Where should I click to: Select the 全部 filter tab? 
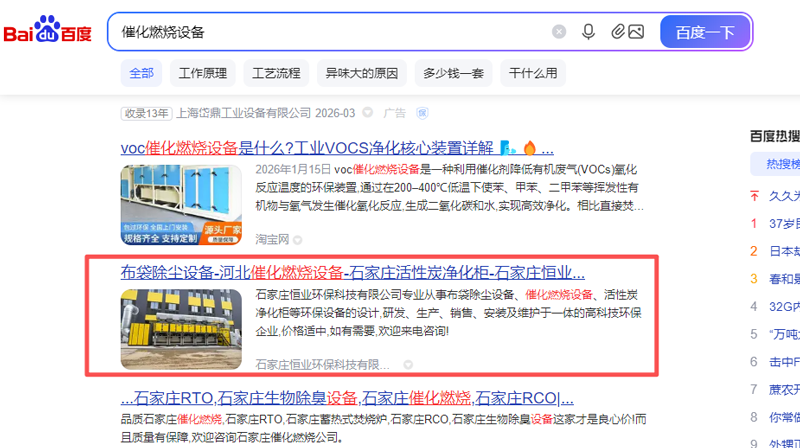(141, 73)
